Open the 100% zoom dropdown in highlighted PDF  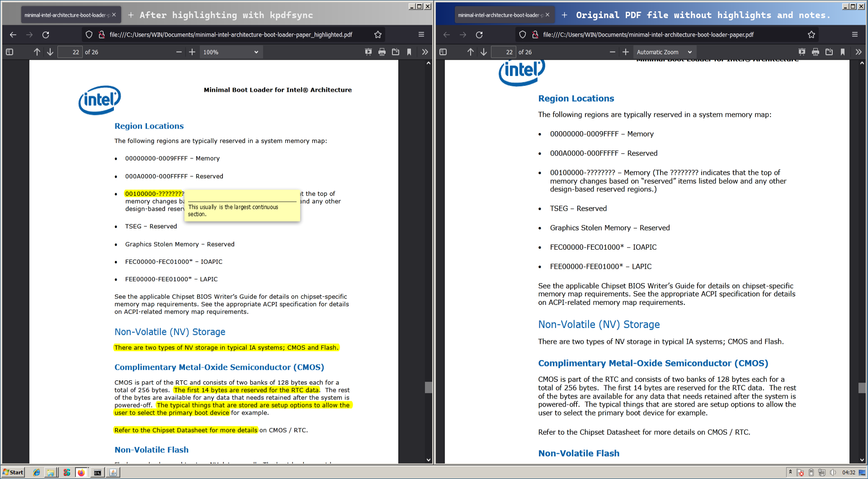(x=231, y=52)
